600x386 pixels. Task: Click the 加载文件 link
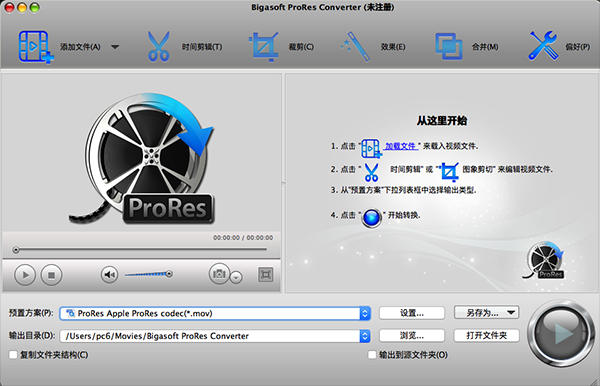[x=401, y=146]
